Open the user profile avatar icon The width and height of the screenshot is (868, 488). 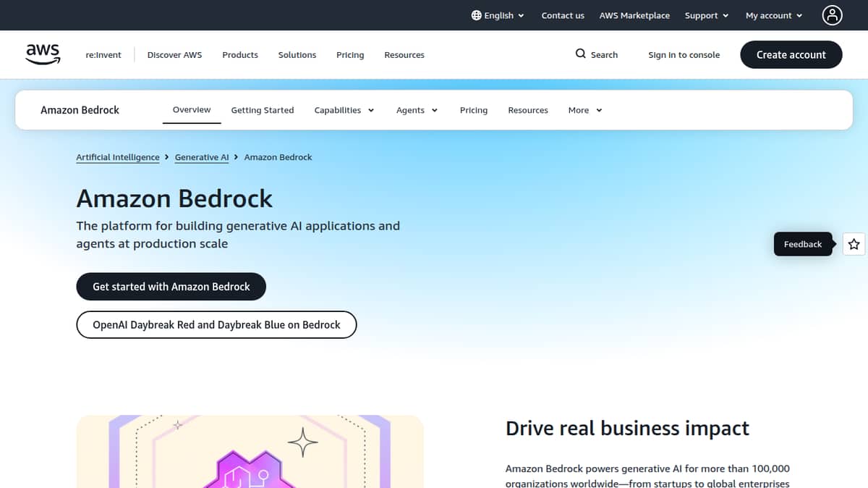833,15
